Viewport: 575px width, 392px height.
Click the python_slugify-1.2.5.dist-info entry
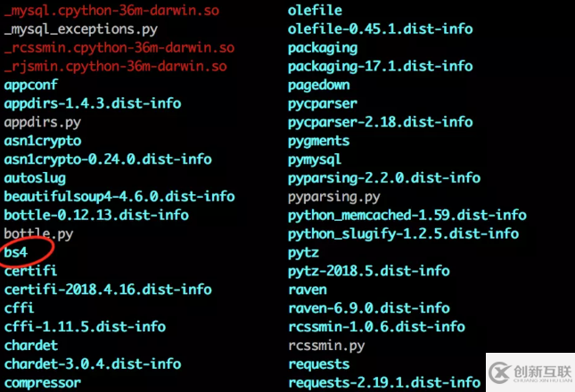pyautogui.click(x=403, y=233)
